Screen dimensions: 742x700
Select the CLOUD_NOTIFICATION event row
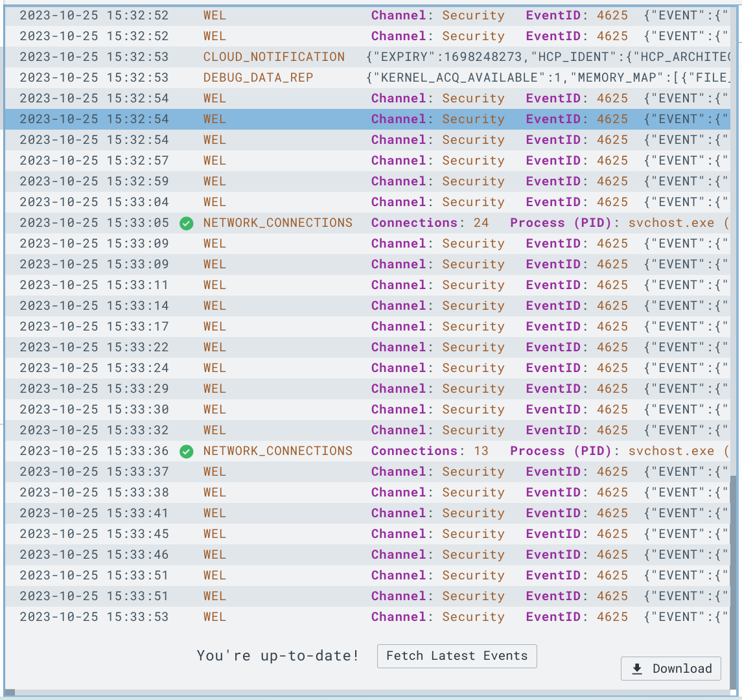click(x=367, y=57)
